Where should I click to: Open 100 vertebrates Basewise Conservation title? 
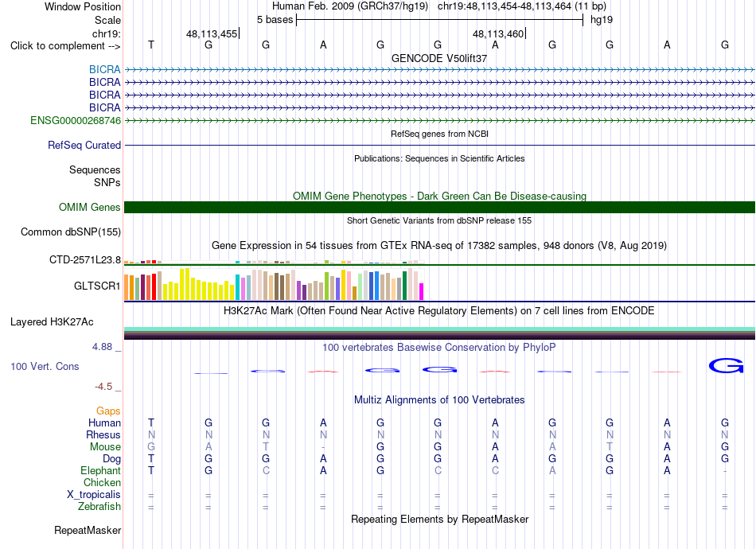[x=439, y=348]
